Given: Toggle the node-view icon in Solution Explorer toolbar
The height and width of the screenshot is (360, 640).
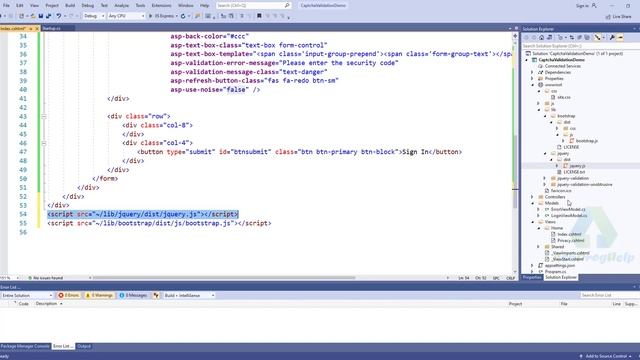Looking at the screenshot, I should click(x=598, y=38).
